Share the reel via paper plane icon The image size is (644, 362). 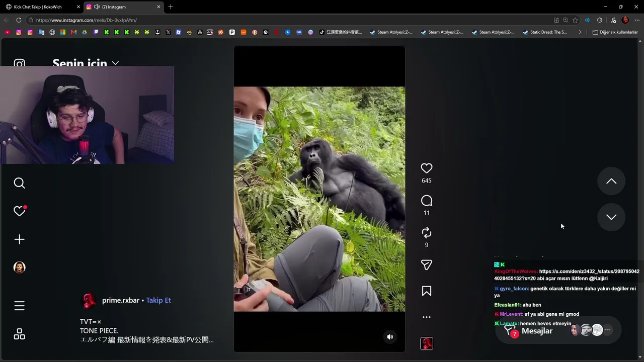point(427,265)
